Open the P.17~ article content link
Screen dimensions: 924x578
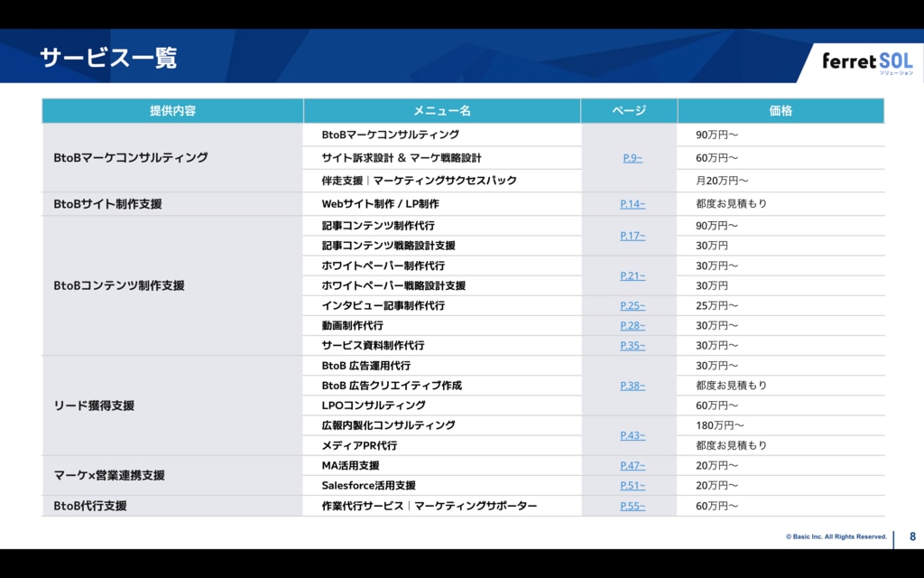633,236
